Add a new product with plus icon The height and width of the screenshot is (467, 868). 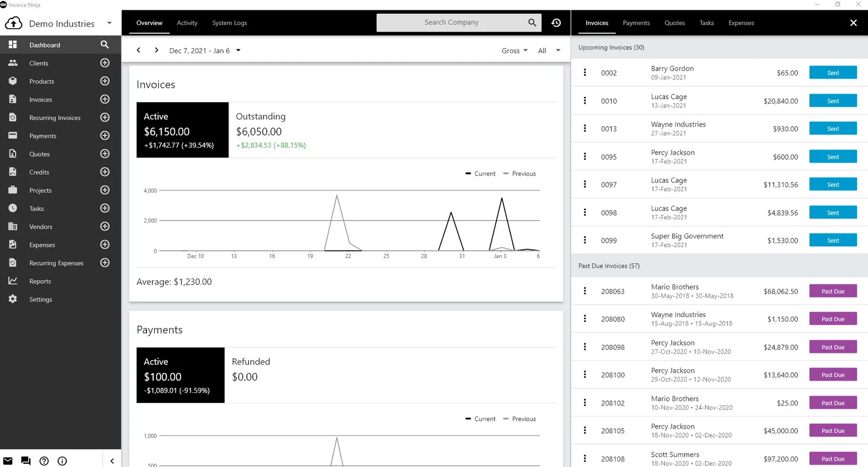click(105, 81)
